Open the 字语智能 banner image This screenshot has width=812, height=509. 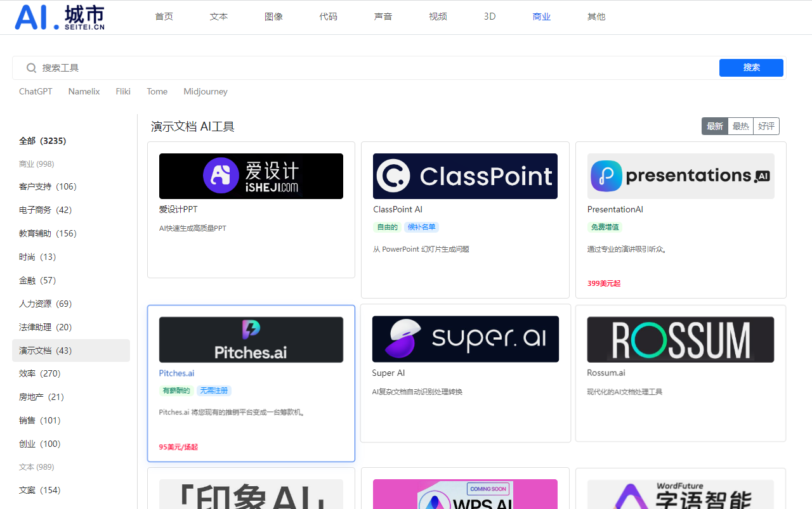pyautogui.click(x=681, y=494)
